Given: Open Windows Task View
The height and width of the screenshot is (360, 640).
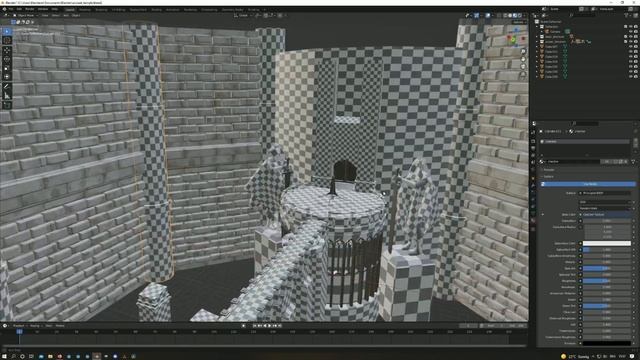Looking at the screenshot, I should tap(31, 356).
